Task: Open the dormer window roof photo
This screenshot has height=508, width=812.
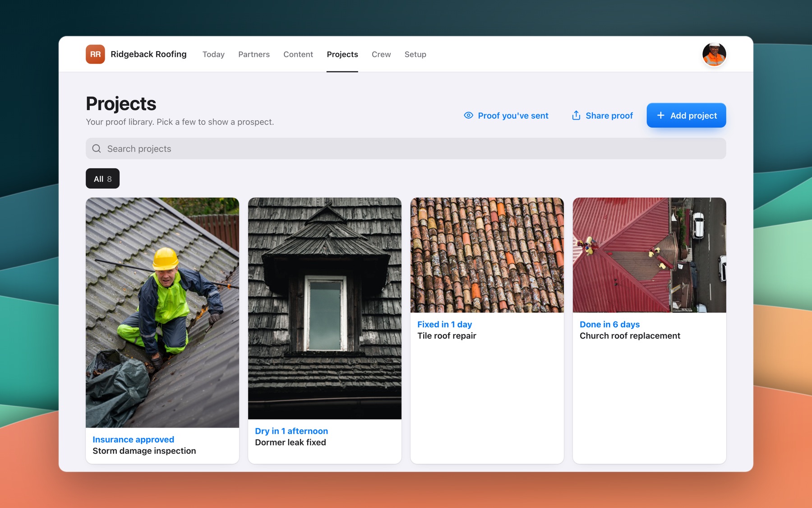Action: pyautogui.click(x=325, y=308)
